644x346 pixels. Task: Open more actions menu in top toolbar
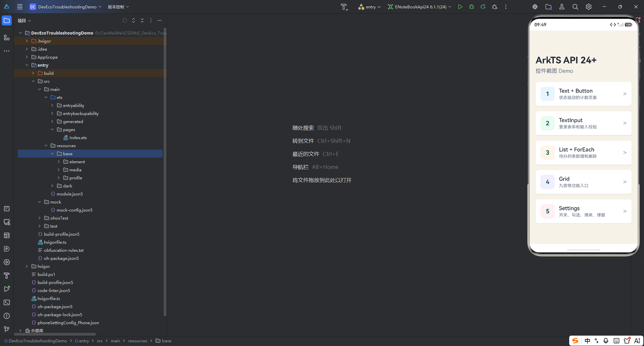click(x=506, y=7)
